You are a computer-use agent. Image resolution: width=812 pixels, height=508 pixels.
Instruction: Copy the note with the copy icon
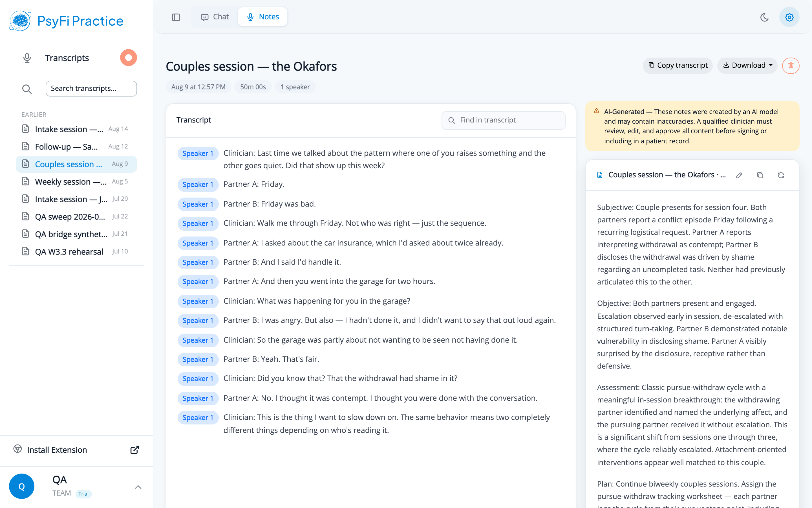pyautogui.click(x=760, y=175)
